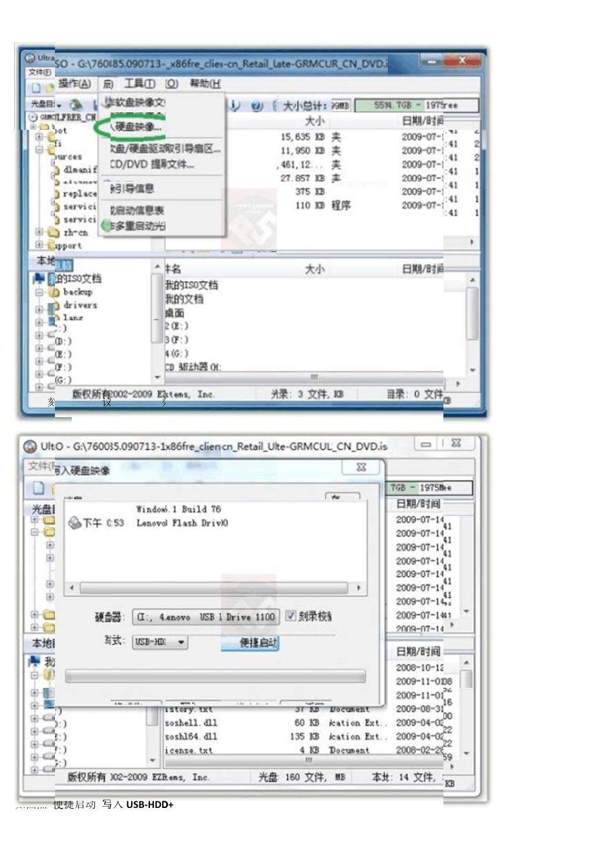Screen dimensions: 614x868
Task: Select the GRMCULFRER_CN root node
Action: click(x=68, y=117)
